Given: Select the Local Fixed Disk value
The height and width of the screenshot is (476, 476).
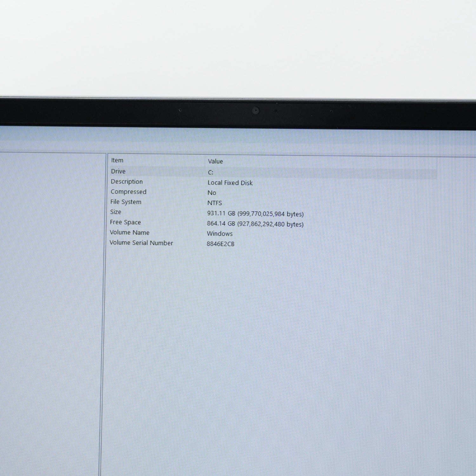Looking at the screenshot, I should (x=230, y=183).
